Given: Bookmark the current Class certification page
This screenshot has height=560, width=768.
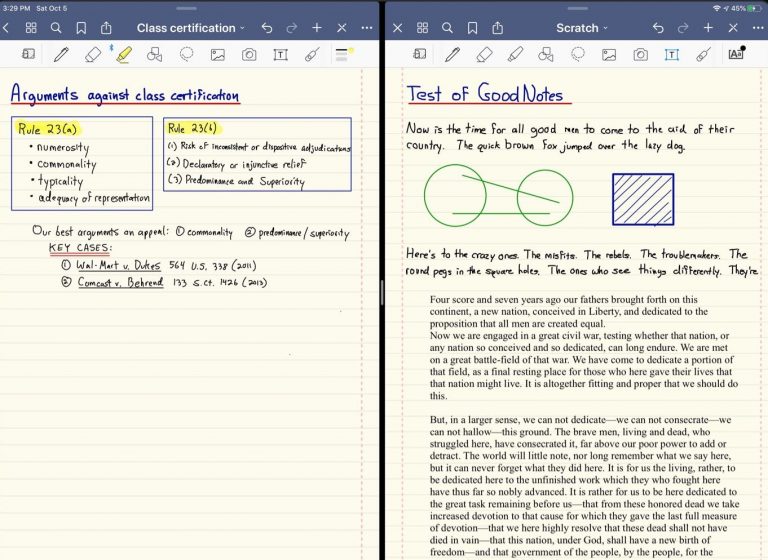Looking at the screenshot, I should coord(81,28).
